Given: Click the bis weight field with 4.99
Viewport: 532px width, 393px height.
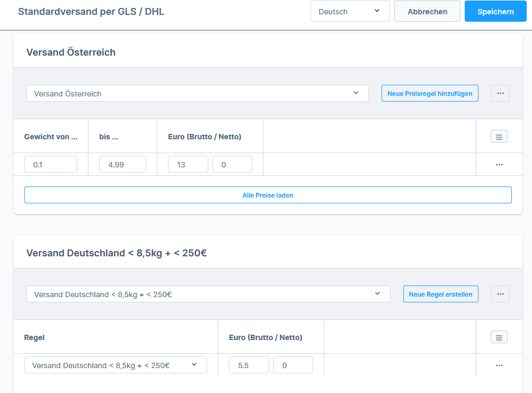Looking at the screenshot, I should pyautogui.click(x=122, y=164).
